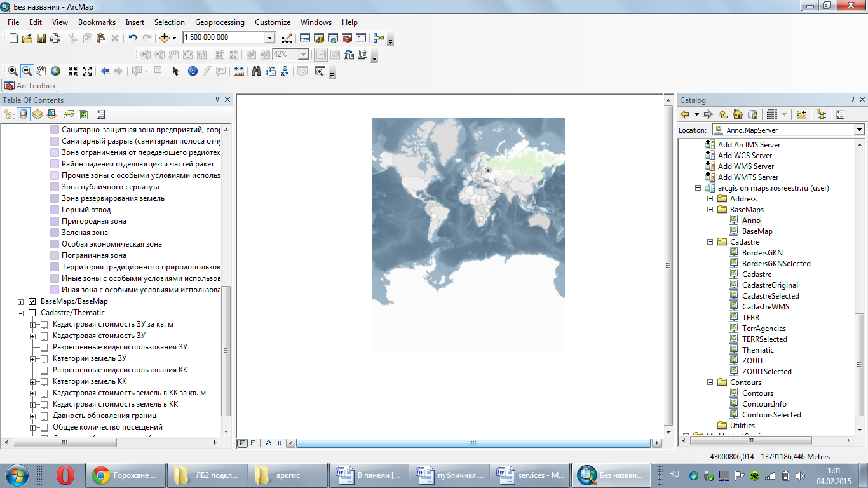This screenshot has width=868, height=488.
Task: Click Go Back to Previous Extent arrow
Action: click(105, 71)
